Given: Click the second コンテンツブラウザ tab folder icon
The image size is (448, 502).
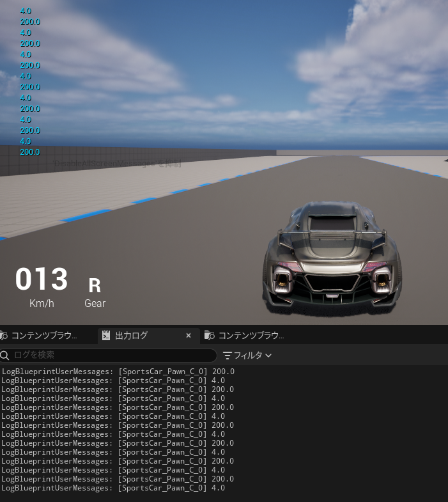Looking at the screenshot, I should pos(209,336).
